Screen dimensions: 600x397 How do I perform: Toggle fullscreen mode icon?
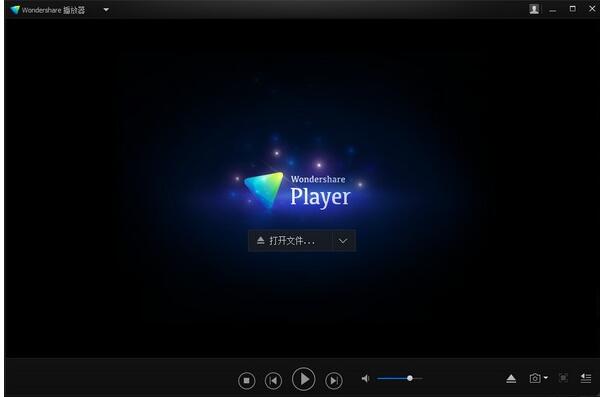click(563, 378)
